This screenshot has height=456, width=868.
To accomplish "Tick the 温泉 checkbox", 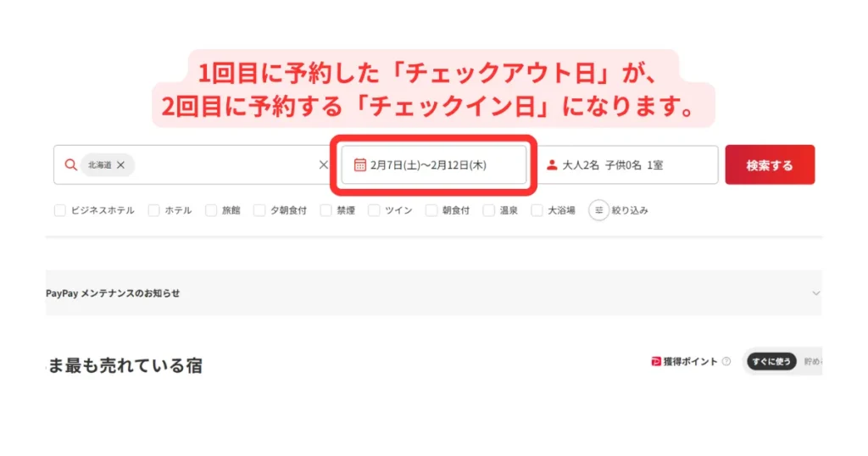I will pyautogui.click(x=489, y=211).
